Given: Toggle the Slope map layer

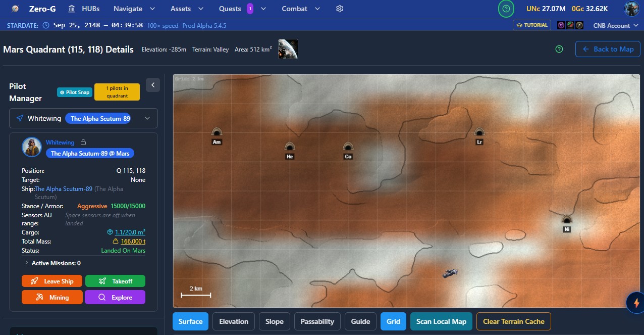Looking at the screenshot, I should 275,321.
